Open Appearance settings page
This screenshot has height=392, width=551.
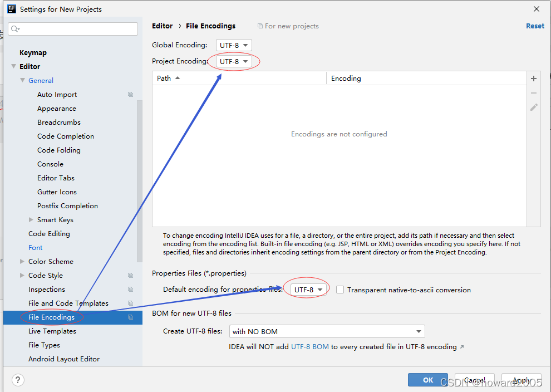tap(57, 108)
